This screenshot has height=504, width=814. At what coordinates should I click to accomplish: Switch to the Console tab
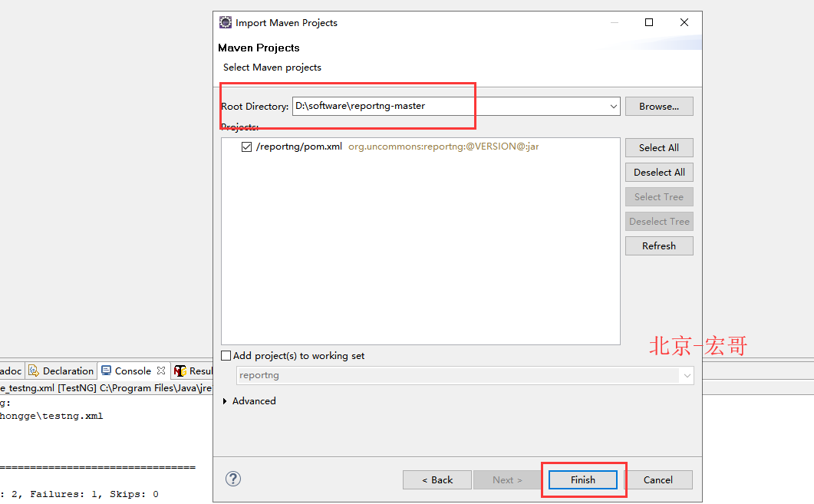133,371
